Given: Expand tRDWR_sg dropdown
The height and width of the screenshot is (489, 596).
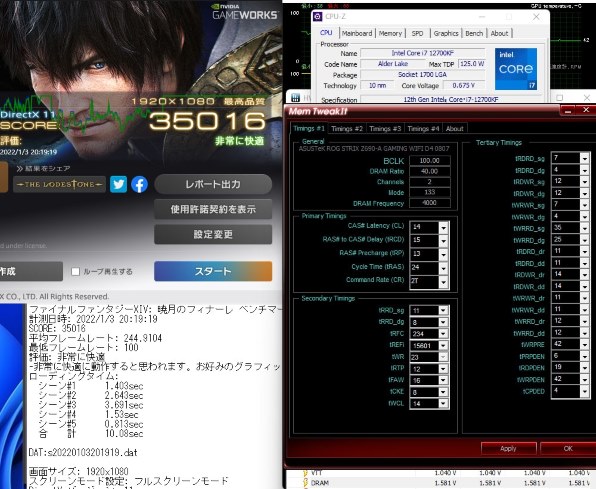Looking at the screenshot, I should pyautogui.click(x=585, y=181).
